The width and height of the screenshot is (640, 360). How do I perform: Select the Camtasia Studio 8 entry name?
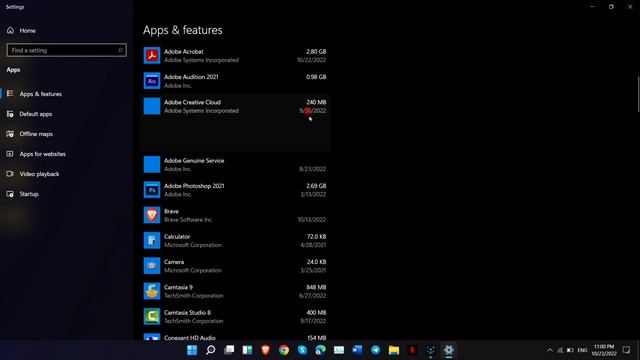coord(187,312)
